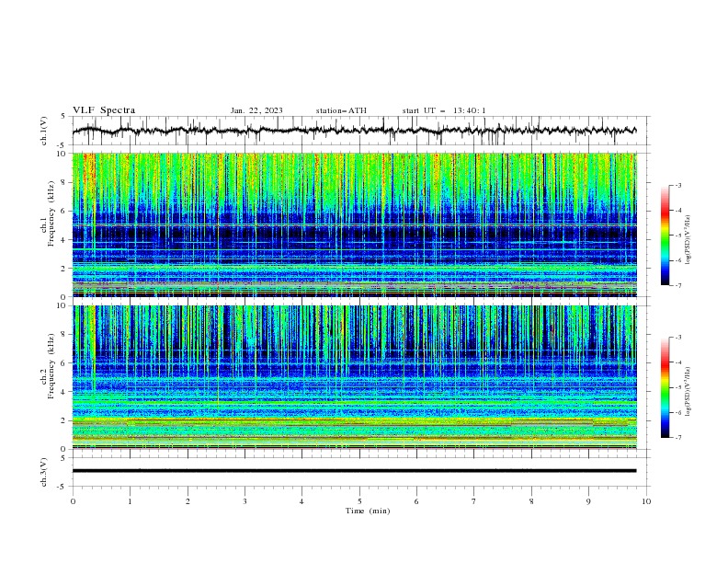Select the "ch.1 Frequency (kHz)" axis label
Image resolution: width=728 pixels, height=563 pixels.
click(48, 212)
